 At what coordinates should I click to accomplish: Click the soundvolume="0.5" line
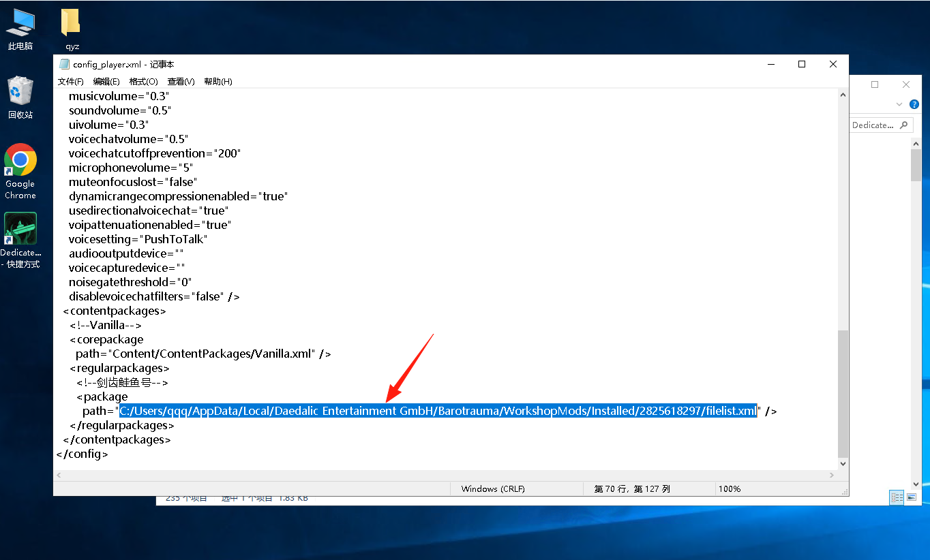coord(120,110)
